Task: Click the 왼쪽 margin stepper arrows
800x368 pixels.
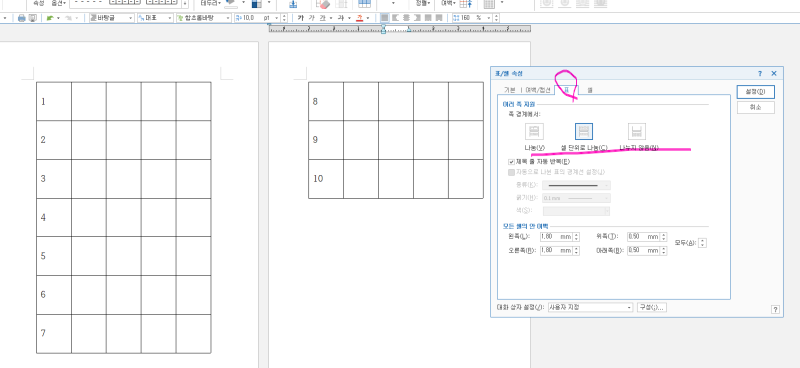Action: pos(577,237)
